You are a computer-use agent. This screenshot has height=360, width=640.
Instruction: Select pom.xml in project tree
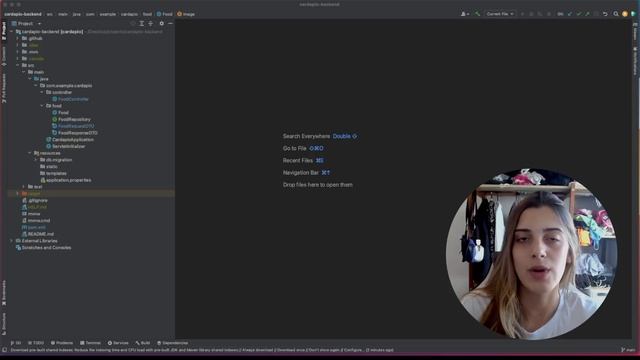pos(33,227)
